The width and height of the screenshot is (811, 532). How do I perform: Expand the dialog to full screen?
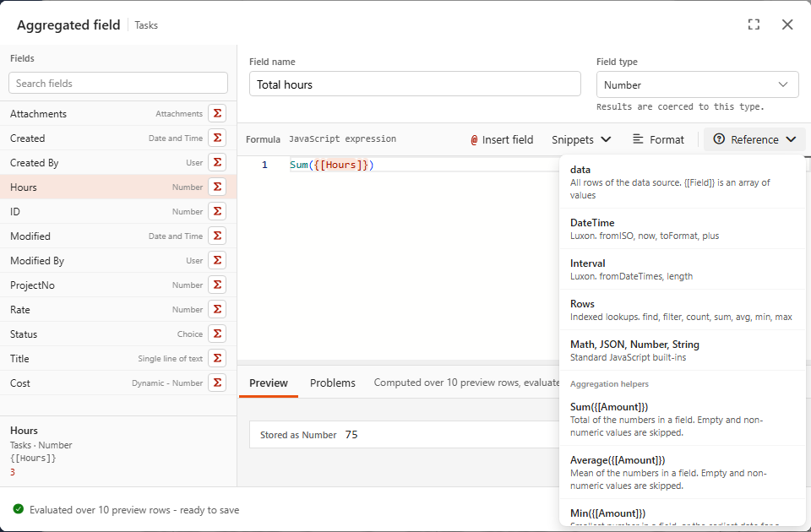[x=754, y=24]
